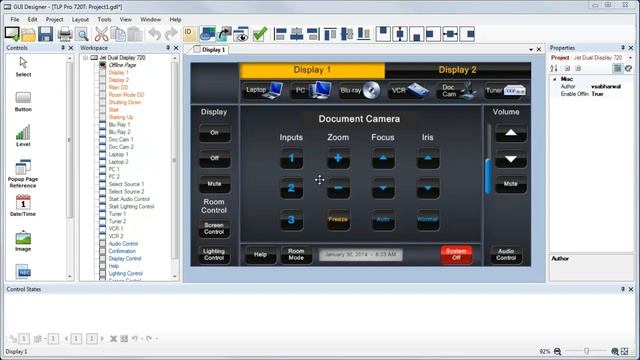Image resolution: width=640 pixels, height=360 pixels.
Task: Switch to the Display 1 document tab
Action: tap(210, 49)
